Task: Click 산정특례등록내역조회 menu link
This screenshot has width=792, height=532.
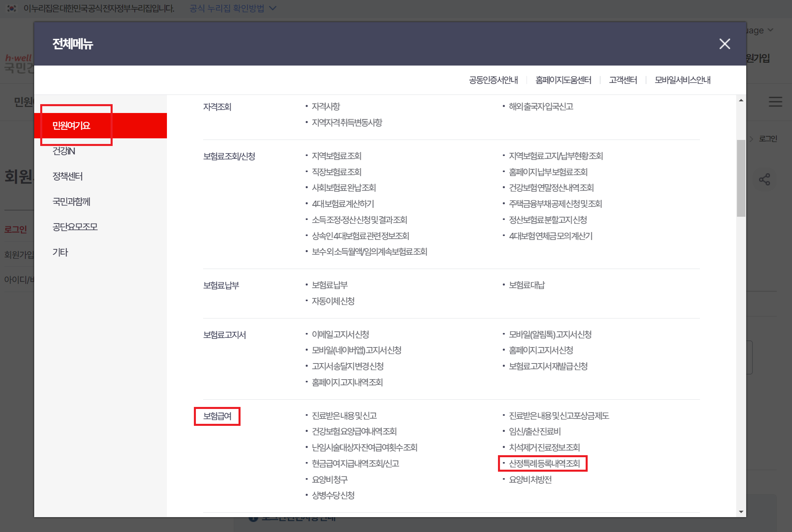Action: pos(544,464)
